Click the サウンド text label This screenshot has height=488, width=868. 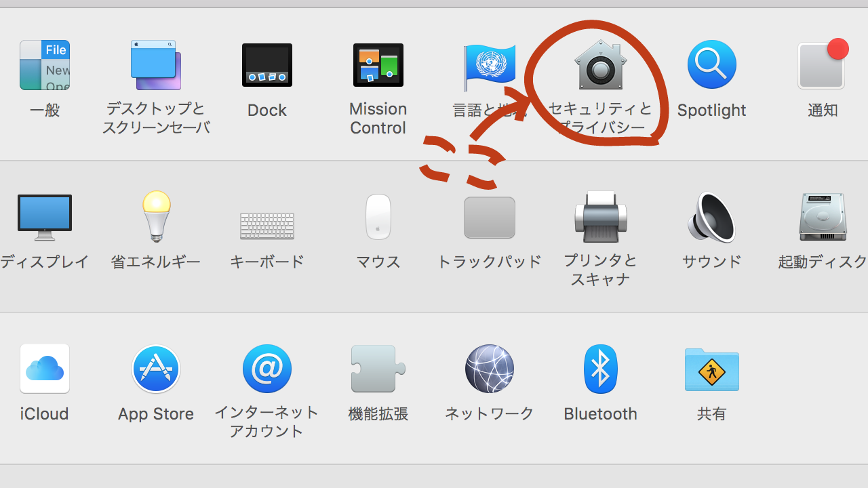click(712, 262)
